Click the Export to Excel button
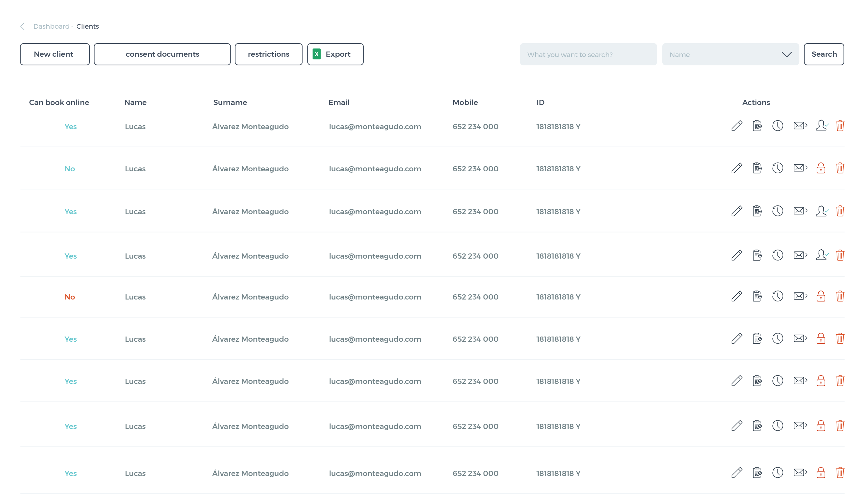The image size is (864, 504). click(334, 54)
